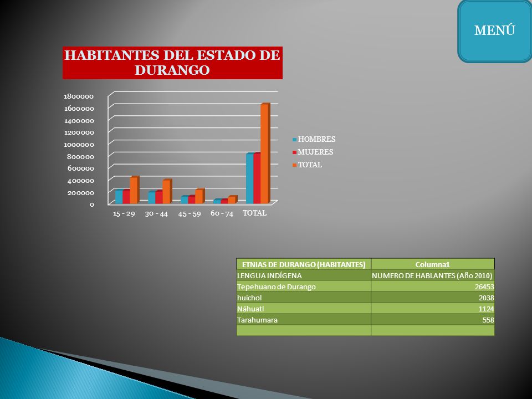The width and height of the screenshot is (532, 399).
Task: Click the TOTAL category axis label
Action: 255,213
